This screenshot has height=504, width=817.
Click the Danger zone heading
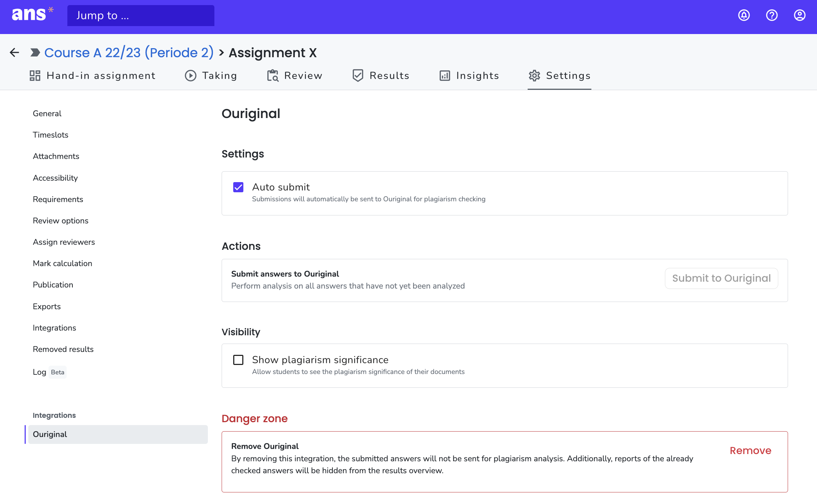[255, 418]
